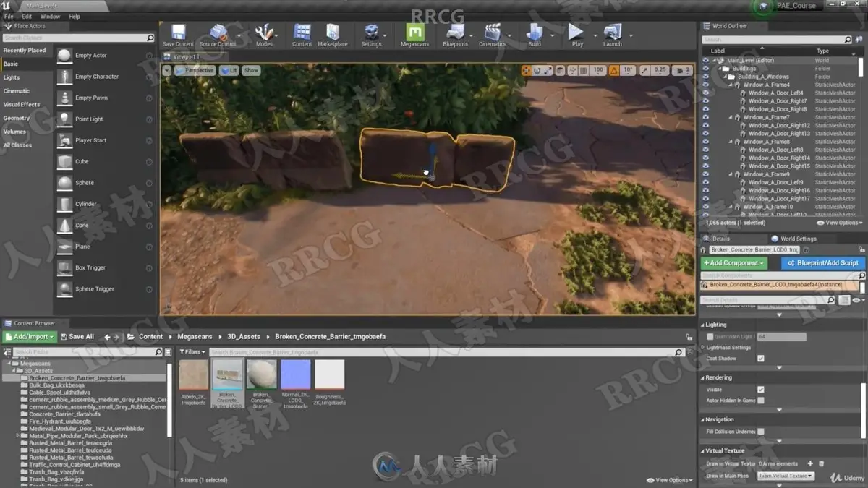Open the Settings toolbar icon

click(x=371, y=34)
